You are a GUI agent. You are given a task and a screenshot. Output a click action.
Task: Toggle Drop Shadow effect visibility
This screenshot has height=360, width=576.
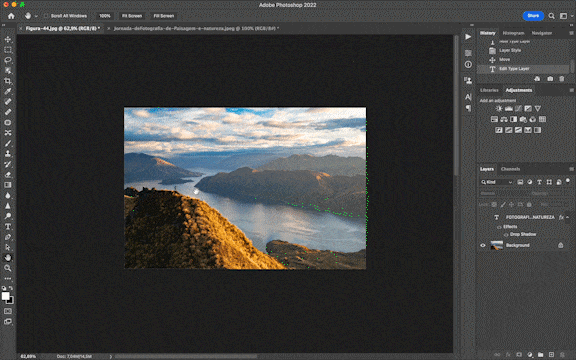(x=506, y=234)
